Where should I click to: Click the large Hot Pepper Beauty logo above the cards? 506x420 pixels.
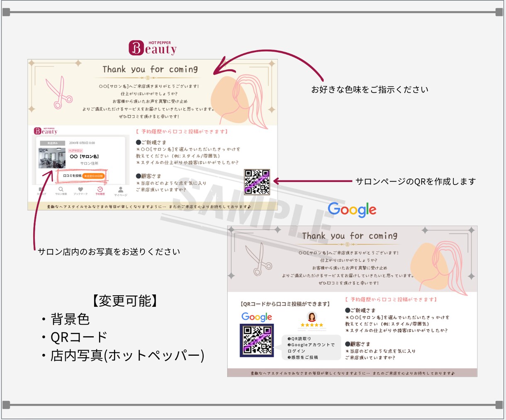(x=153, y=48)
